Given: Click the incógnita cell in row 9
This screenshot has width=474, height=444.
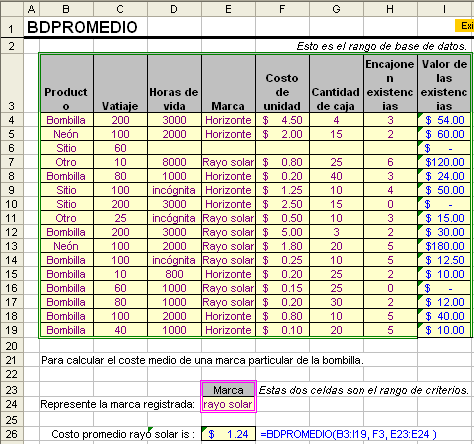Looking at the screenshot, I should pos(174,190).
